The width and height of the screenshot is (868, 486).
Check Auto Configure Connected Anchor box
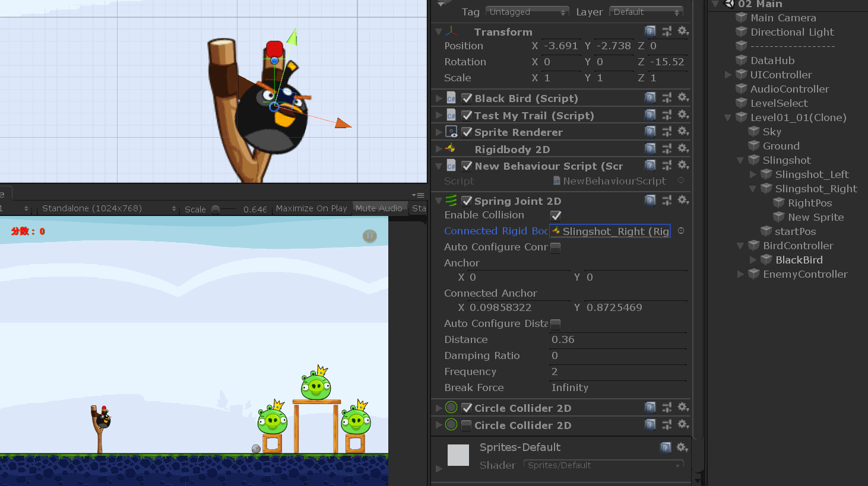point(556,247)
